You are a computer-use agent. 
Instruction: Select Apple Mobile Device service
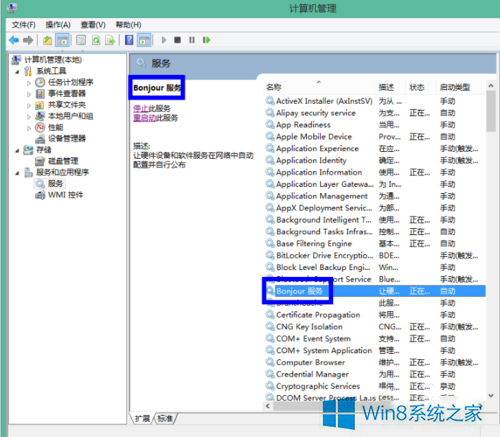pos(375,137)
